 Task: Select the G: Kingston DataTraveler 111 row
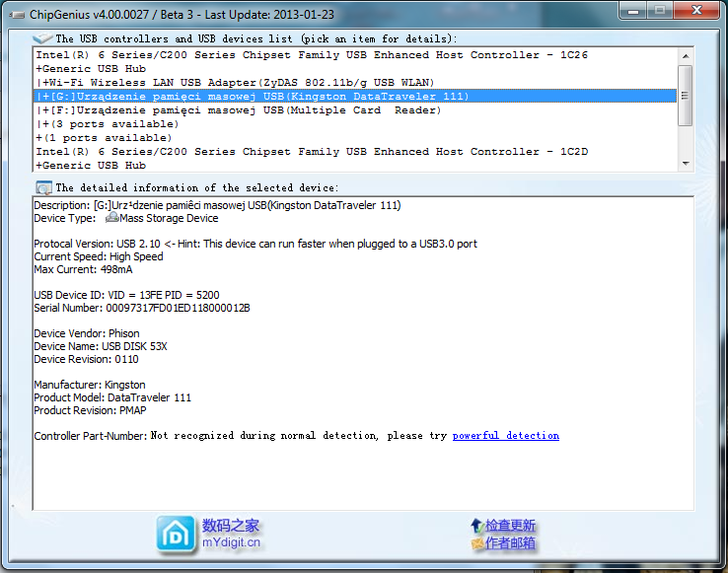(355, 96)
